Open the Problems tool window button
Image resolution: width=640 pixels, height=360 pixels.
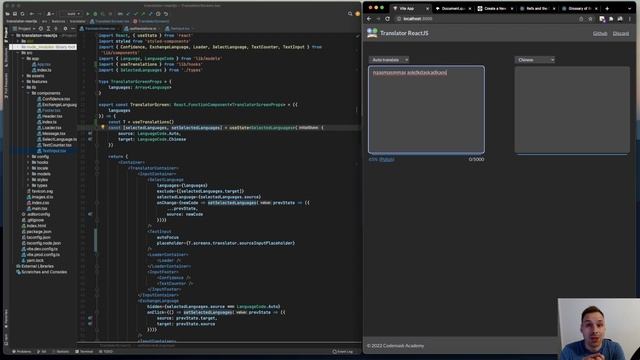(x=22, y=351)
